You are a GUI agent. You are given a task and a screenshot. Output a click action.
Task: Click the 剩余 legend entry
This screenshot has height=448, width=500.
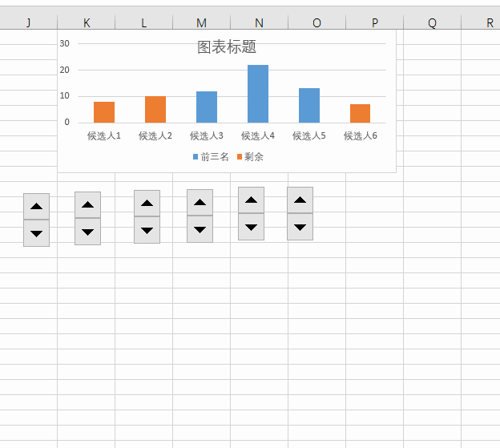(x=250, y=156)
